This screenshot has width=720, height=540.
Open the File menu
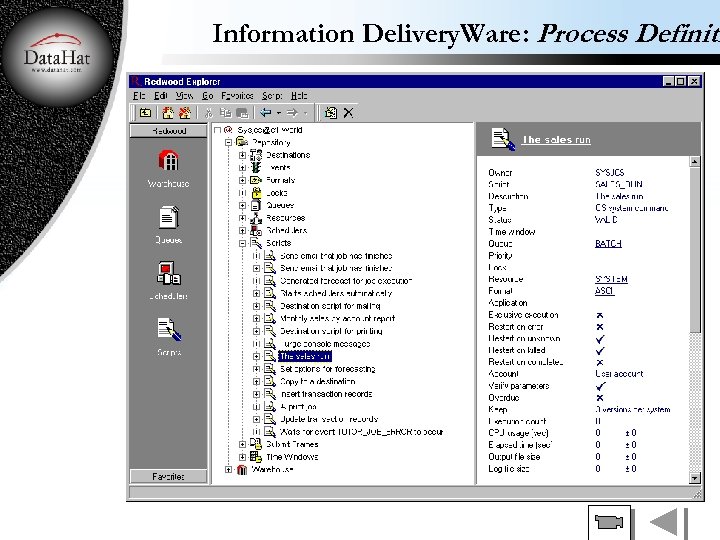[x=139, y=96]
